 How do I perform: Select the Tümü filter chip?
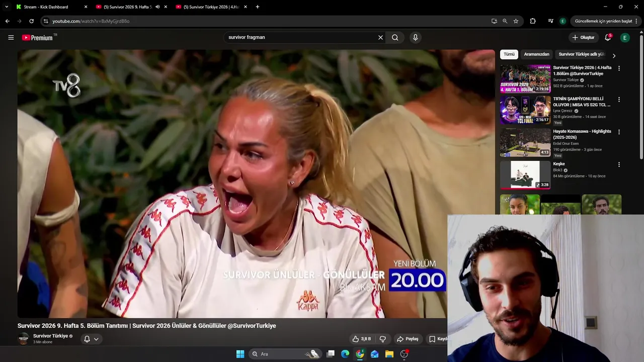509,54
